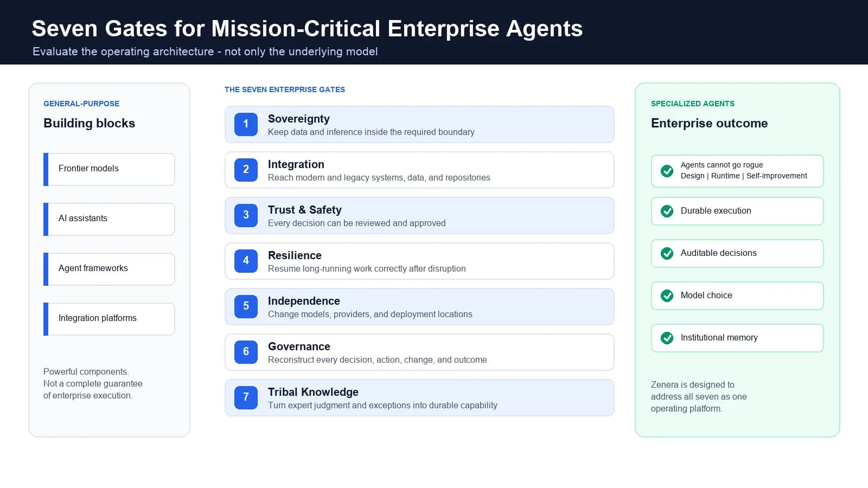Click the number 3 badge beside Trust & Safety
Image resolution: width=868 pixels, height=488 pixels.
(246, 215)
